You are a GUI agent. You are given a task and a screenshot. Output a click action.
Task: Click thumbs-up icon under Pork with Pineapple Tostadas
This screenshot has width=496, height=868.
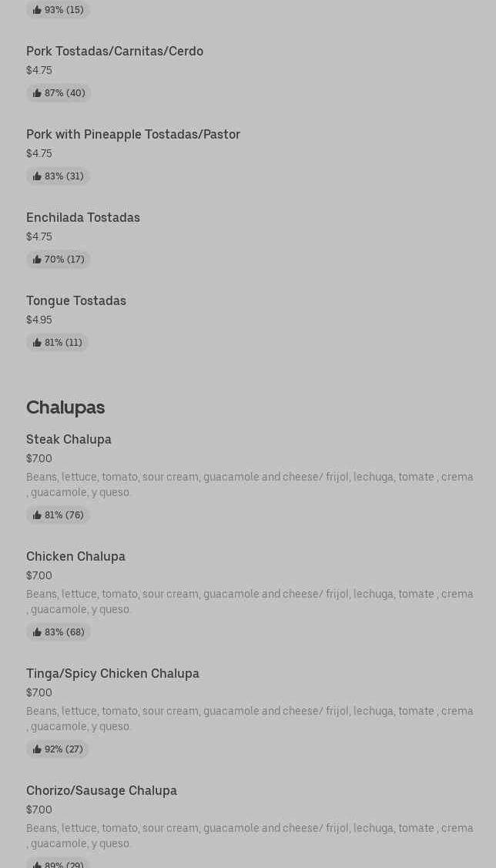[37, 176]
